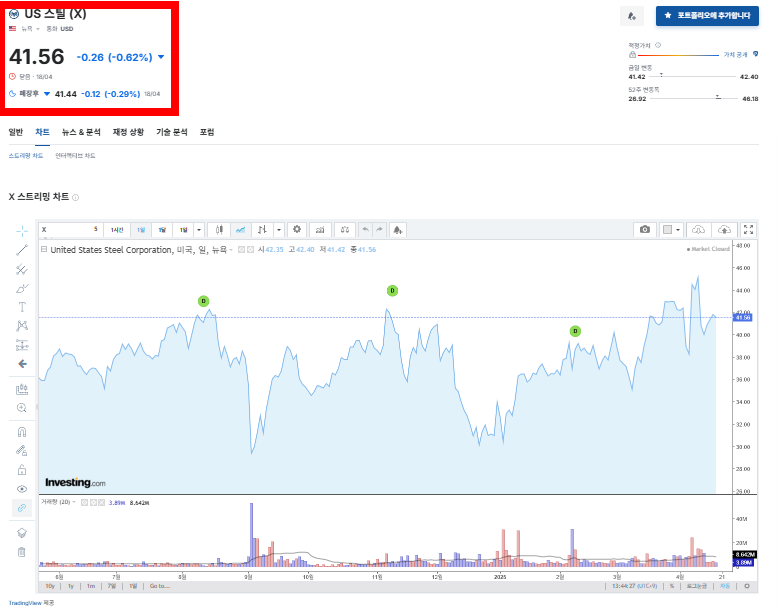Activate the zoom-in magnifier tool
This screenshot has height=606, width=777.
(x=22, y=408)
